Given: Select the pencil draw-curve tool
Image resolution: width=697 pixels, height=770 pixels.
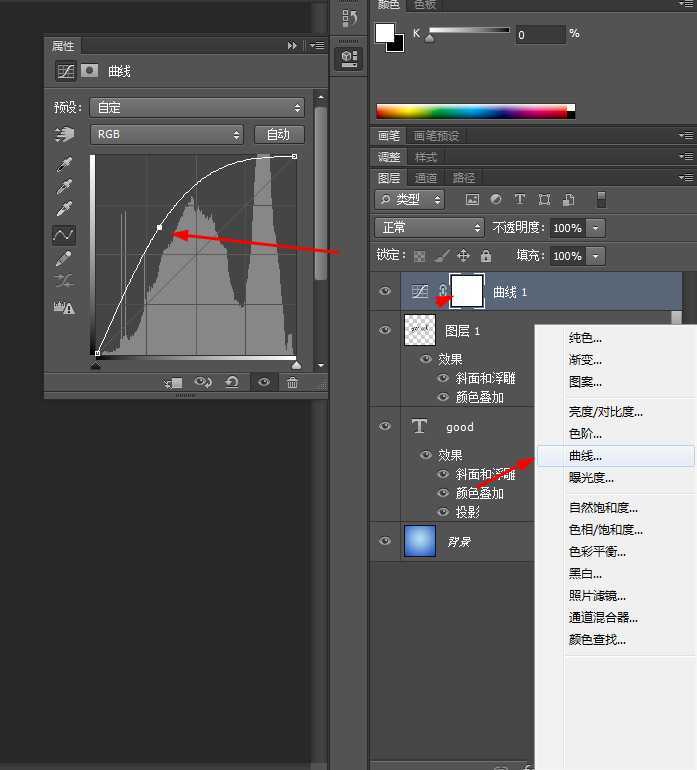Looking at the screenshot, I should pyautogui.click(x=64, y=258).
